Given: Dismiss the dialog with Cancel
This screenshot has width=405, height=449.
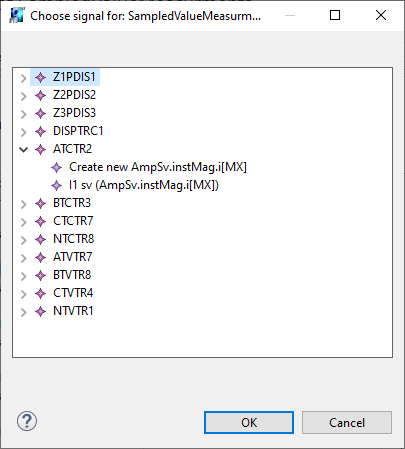Looking at the screenshot, I should [347, 422].
